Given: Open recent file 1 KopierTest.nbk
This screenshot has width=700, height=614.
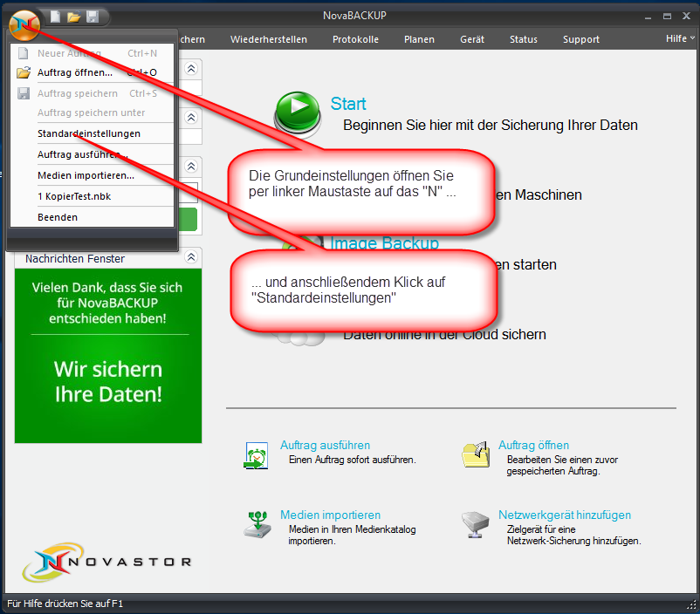Looking at the screenshot, I should pos(92,196).
